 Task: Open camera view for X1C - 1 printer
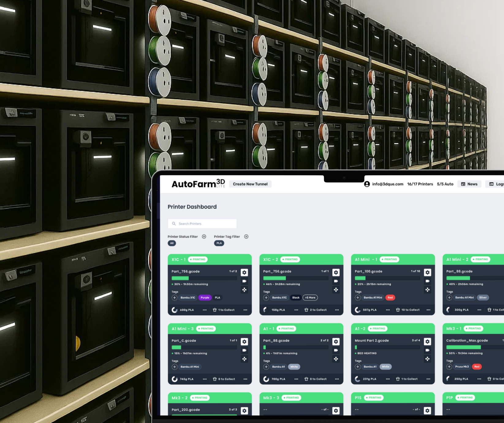244,281
